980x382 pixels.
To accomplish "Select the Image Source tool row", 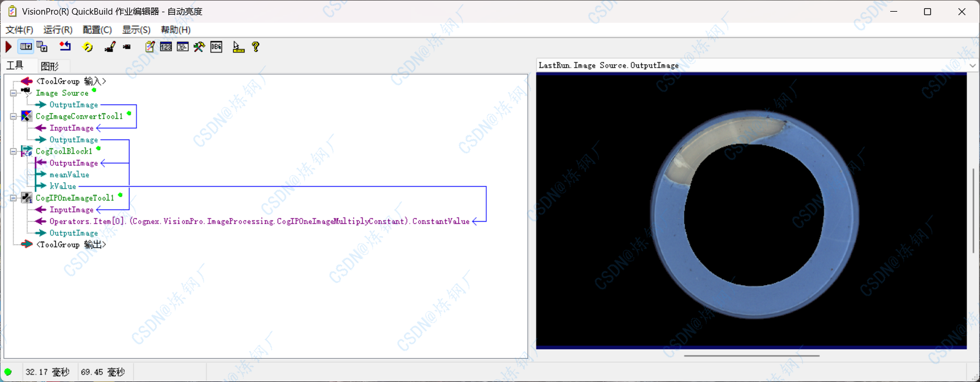I will tap(62, 93).
